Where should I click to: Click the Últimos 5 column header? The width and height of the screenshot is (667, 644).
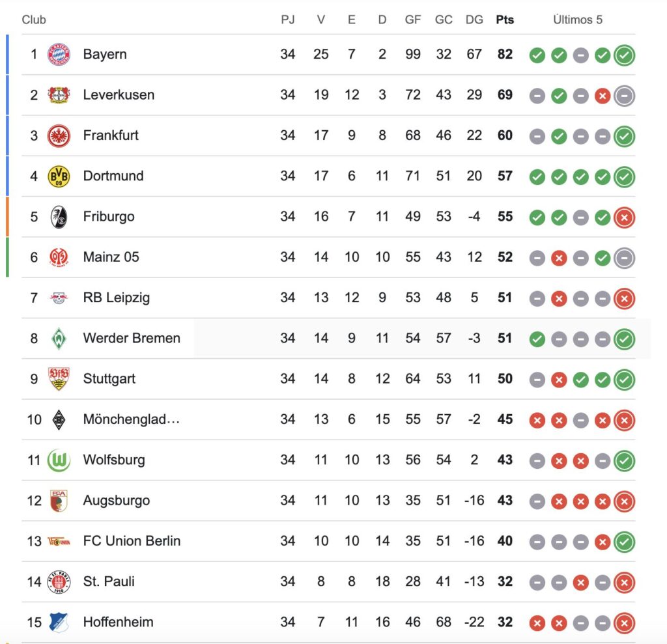(578, 20)
